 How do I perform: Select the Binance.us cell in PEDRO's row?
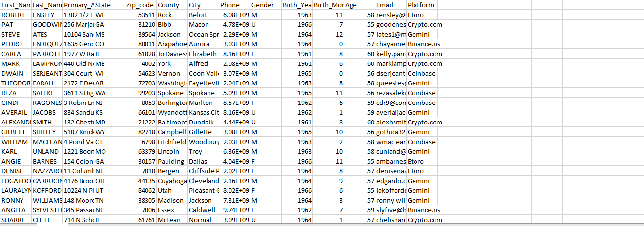[422, 44]
